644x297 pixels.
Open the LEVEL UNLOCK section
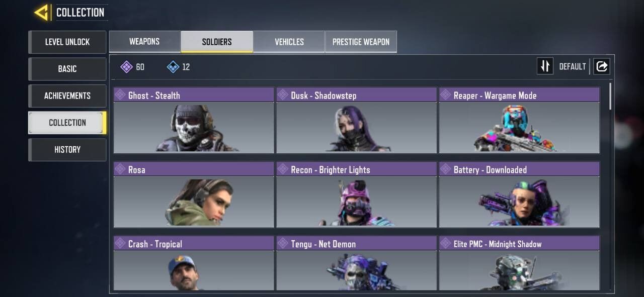click(67, 42)
